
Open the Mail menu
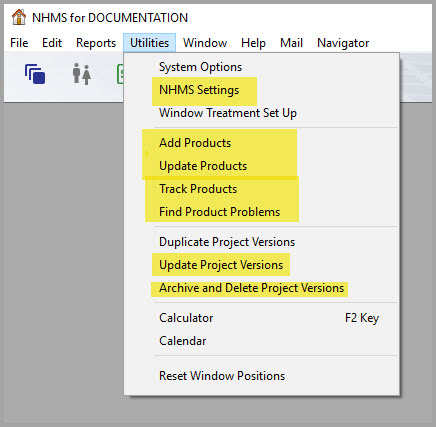[291, 43]
